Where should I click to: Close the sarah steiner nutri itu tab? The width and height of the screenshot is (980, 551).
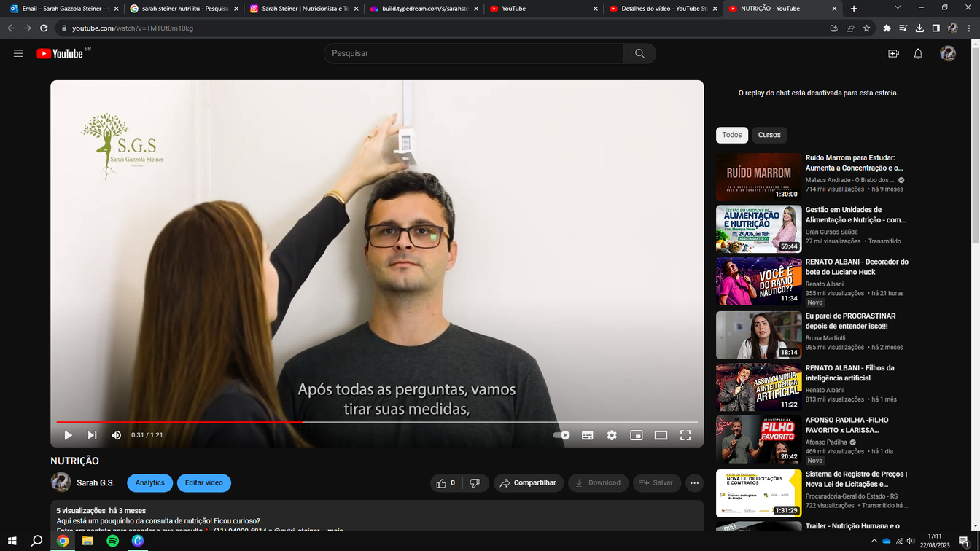click(x=236, y=9)
